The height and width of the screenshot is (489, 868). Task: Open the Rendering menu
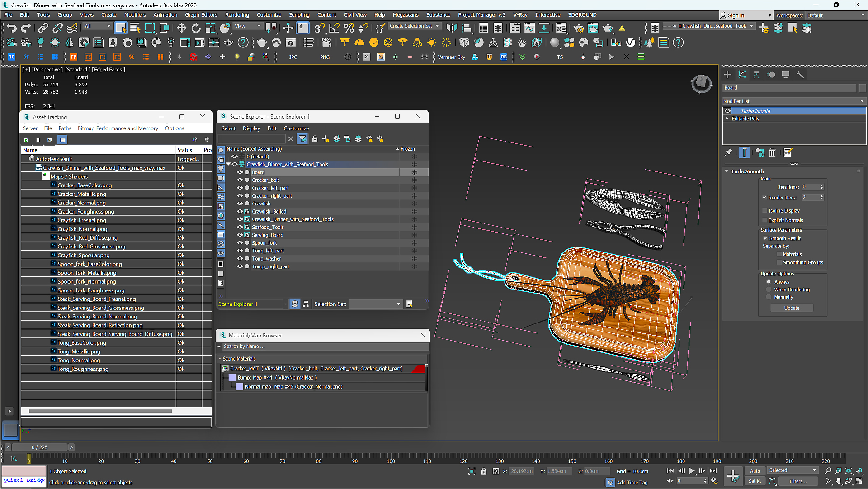pyautogui.click(x=237, y=15)
